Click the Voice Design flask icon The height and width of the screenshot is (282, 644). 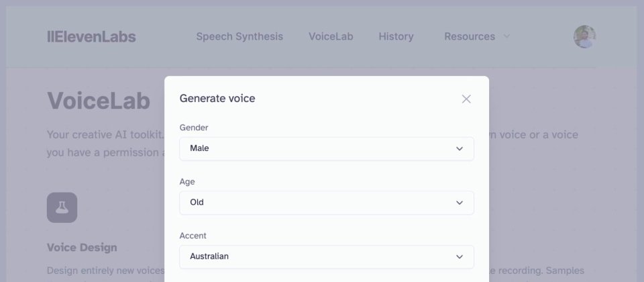point(62,207)
